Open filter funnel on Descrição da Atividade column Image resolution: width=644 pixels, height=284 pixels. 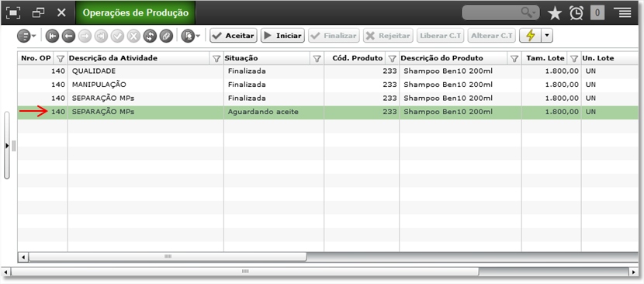pyautogui.click(x=216, y=59)
